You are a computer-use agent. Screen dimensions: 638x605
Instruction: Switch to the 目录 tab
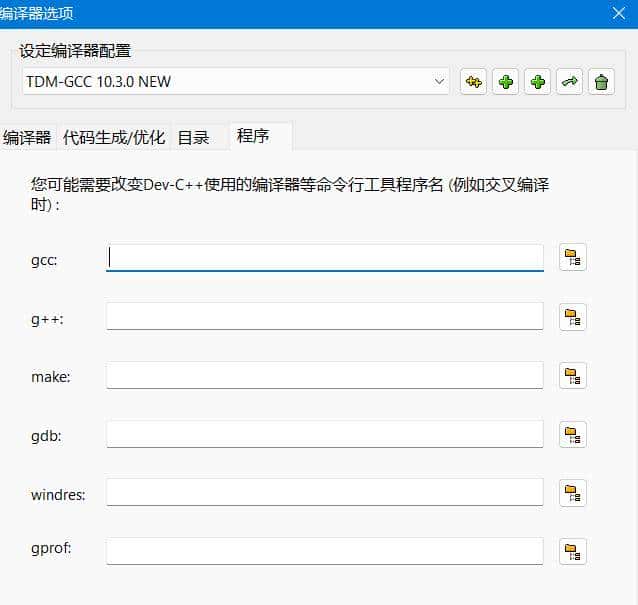199,138
